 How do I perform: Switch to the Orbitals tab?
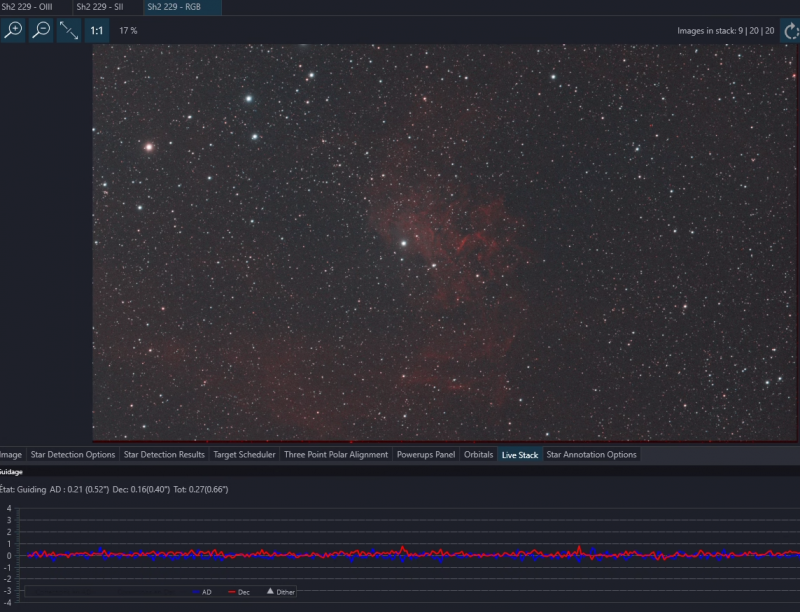tap(479, 454)
